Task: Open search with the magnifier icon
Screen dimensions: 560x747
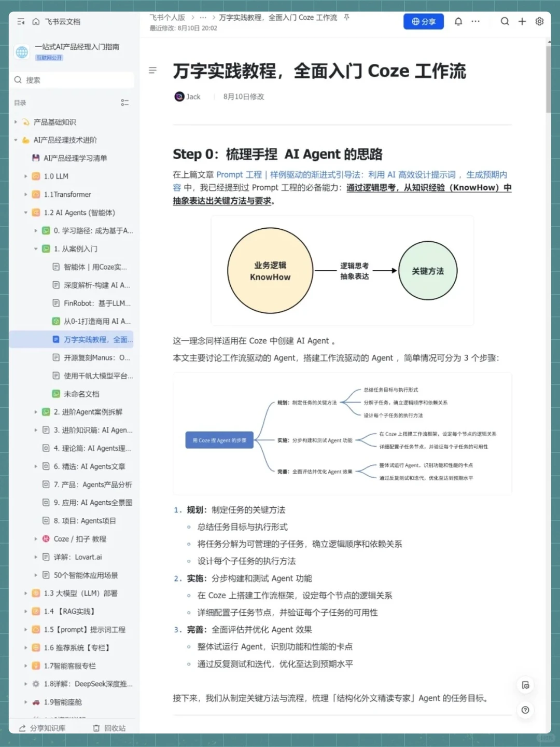Action: click(x=505, y=21)
